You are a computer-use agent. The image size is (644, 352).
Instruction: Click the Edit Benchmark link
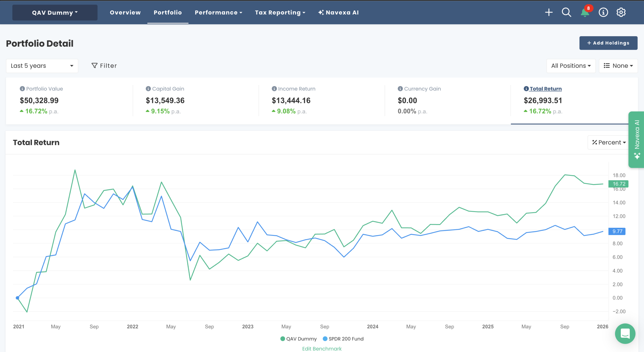(322, 348)
